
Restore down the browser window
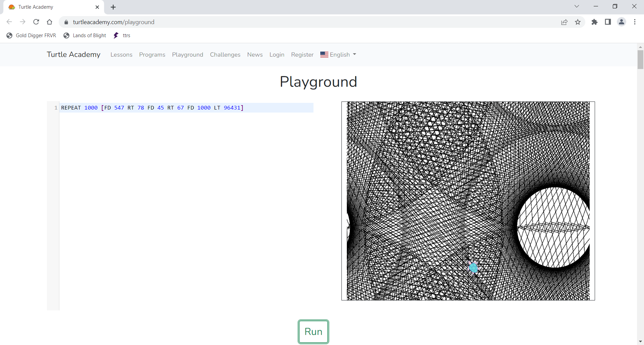coord(615,6)
